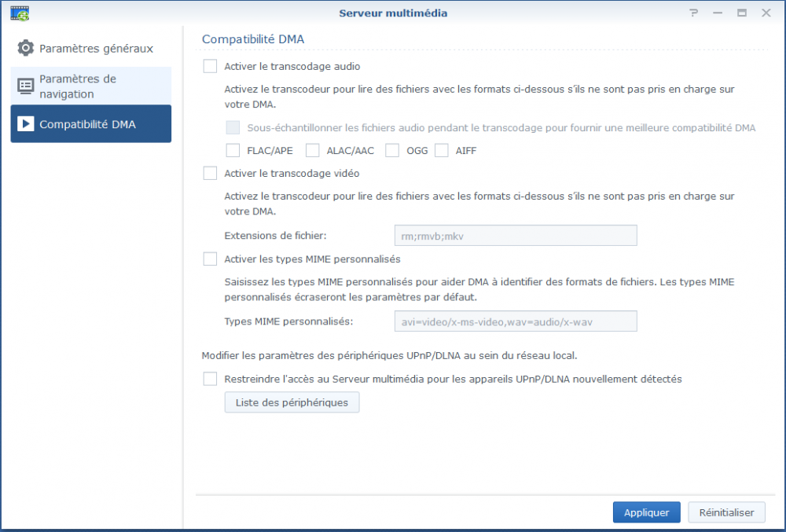Screen dimensions: 786x532
Task: Select the Paramètres de navigation list icon
Action: click(26, 86)
